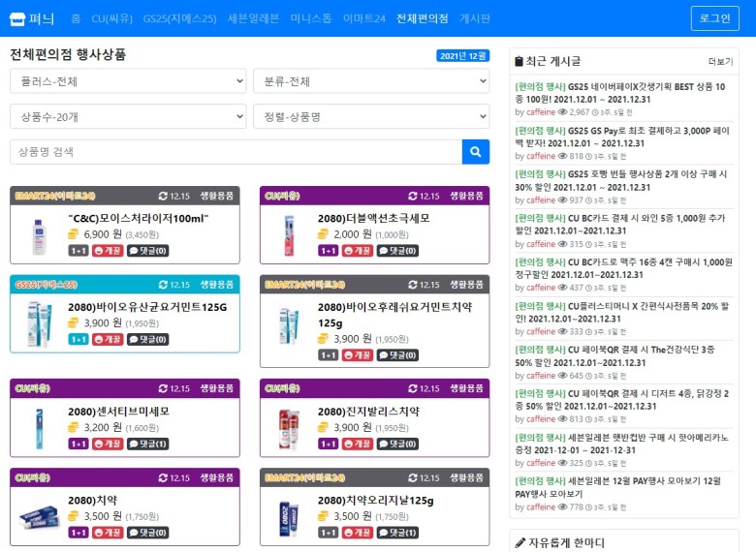Open post GS25 GS Pay로 최초 결제하고
Image resolution: width=756 pixels, height=552 pixels.
coord(622,137)
